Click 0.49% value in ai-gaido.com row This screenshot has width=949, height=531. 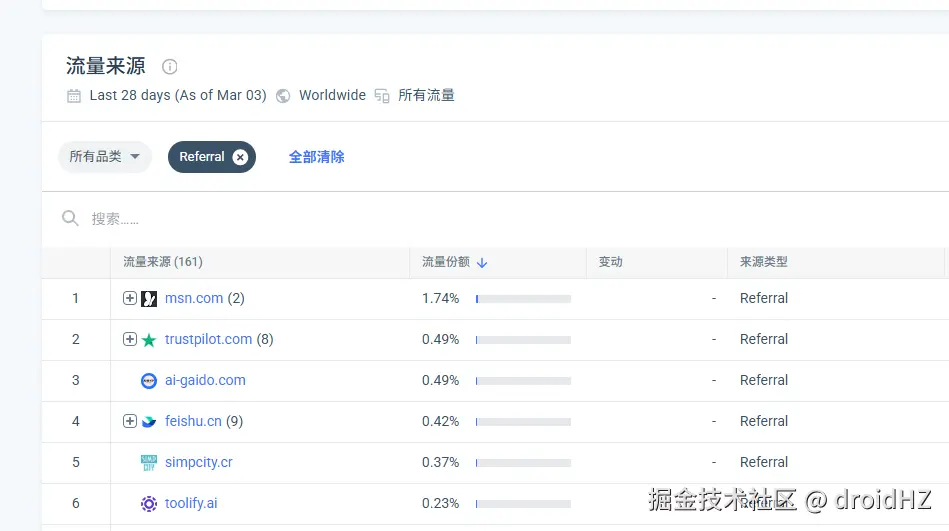441,380
